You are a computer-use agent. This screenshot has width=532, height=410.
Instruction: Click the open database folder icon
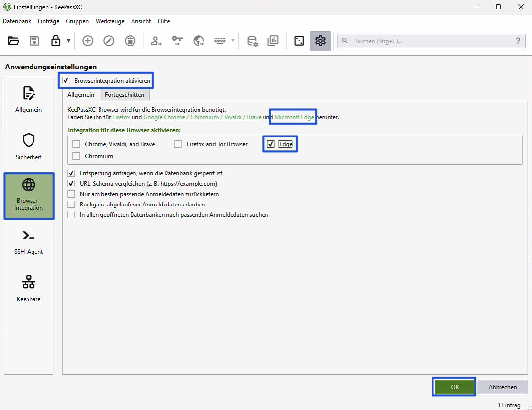click(14, 41)
